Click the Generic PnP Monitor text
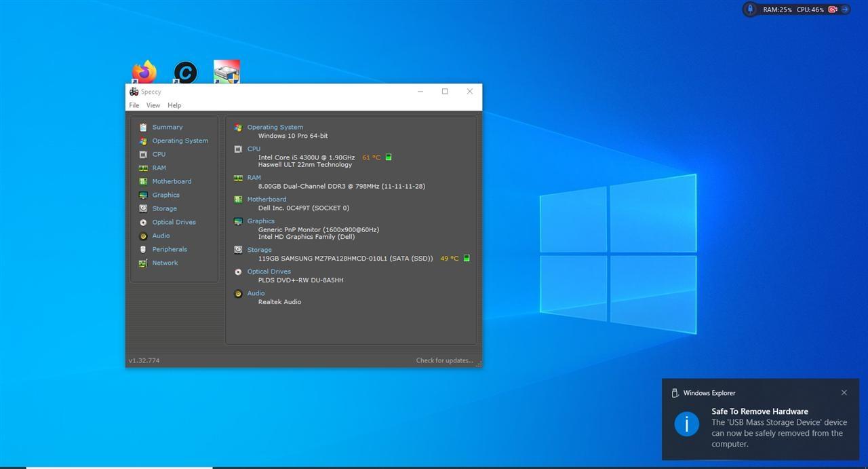 tap(318, 229)
